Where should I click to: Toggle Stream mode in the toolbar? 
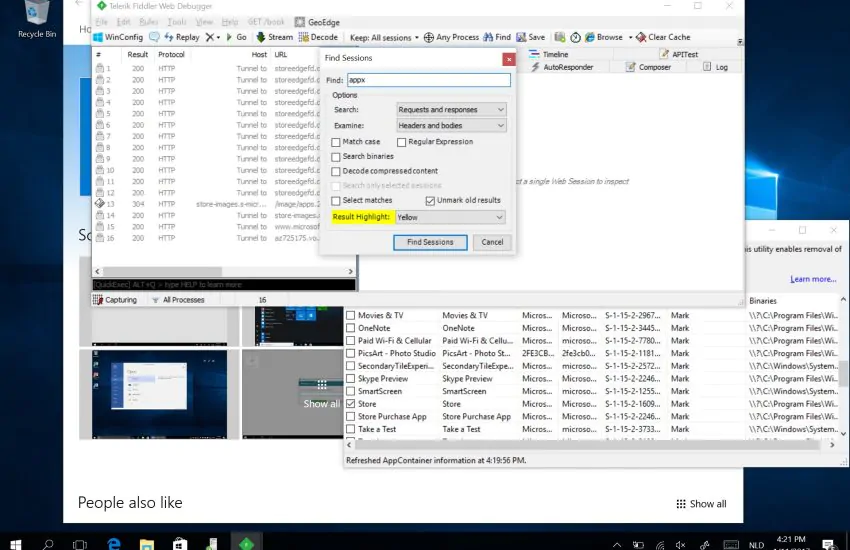[x=274, y=37]
